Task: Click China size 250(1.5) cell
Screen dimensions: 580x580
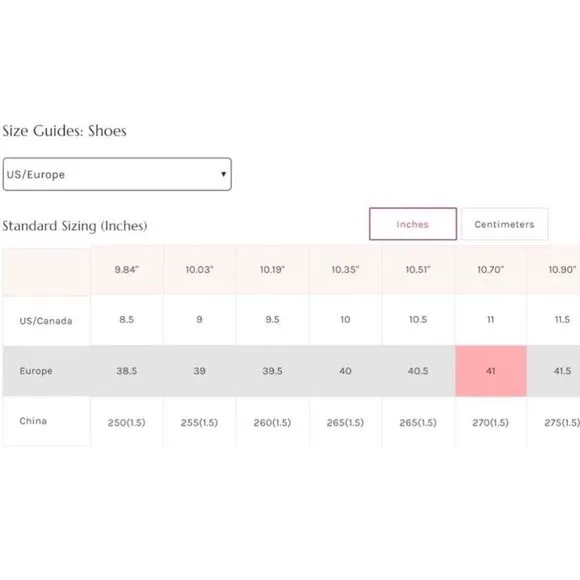Action: click(x=127, y=422)
